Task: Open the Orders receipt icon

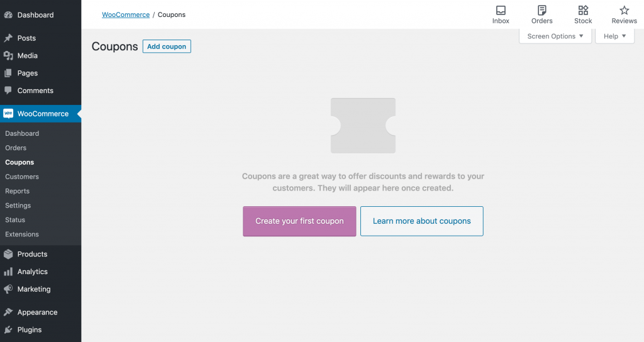Action: coord(541,10)
